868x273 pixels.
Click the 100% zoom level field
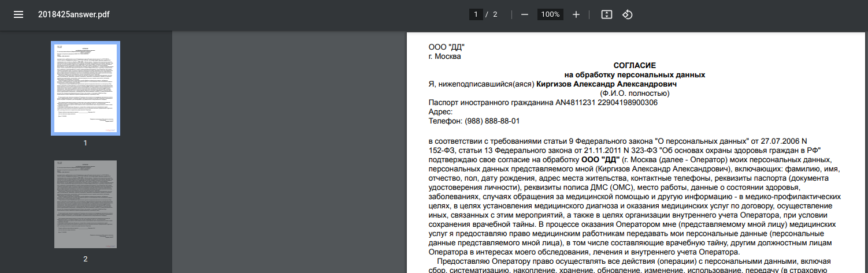pyautogui.click(x=550, y=14)
